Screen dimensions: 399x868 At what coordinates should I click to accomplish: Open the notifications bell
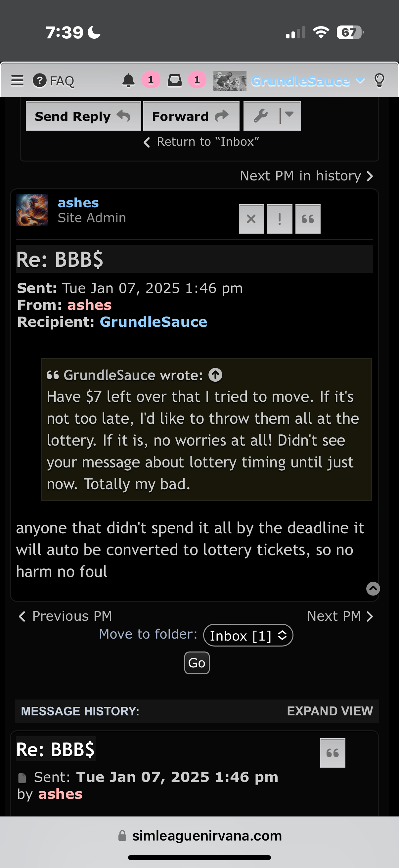pyautogui.click(x=128, y=80)
